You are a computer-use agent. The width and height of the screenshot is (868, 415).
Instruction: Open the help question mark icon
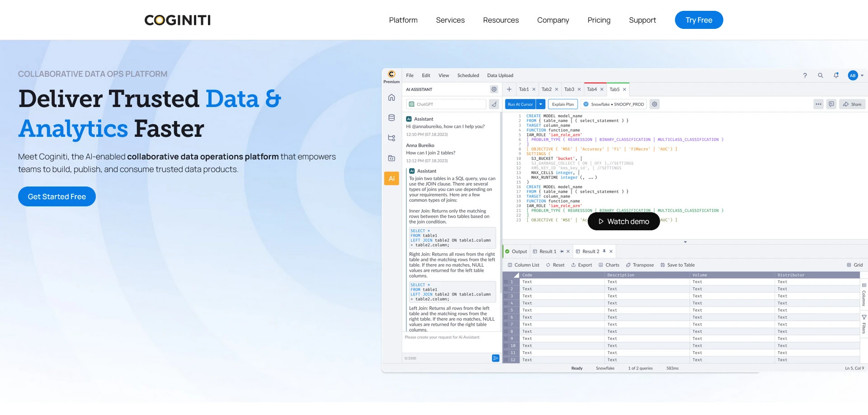click(805, 75)
